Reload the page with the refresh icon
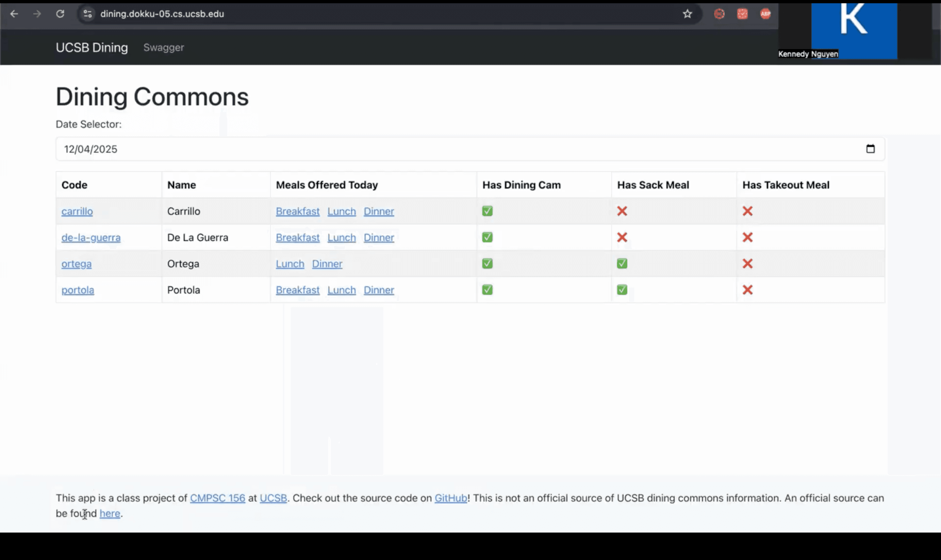 60,14
